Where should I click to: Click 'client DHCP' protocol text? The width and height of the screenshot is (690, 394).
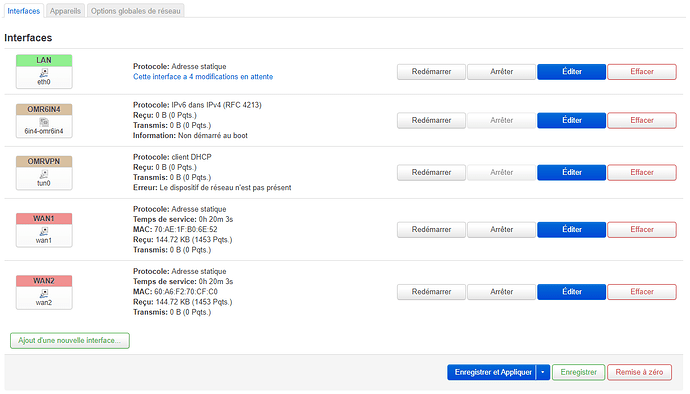point(191,157)
